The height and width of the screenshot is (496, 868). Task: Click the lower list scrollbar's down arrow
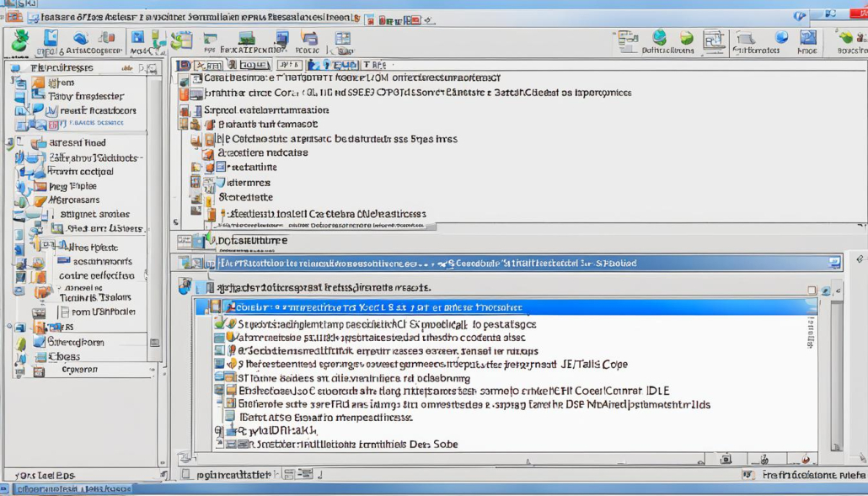coord(836,446)
